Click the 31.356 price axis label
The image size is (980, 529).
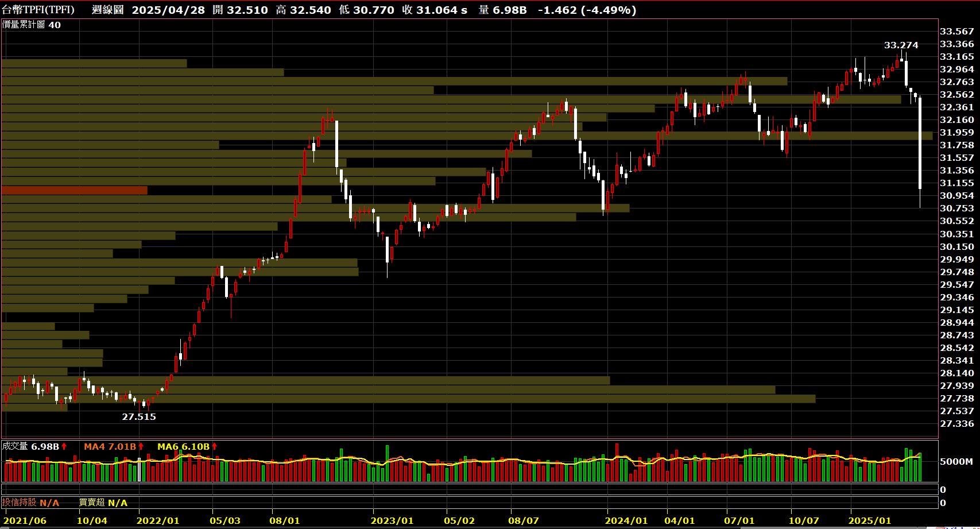pyautogui.click(x=957, y=170)
